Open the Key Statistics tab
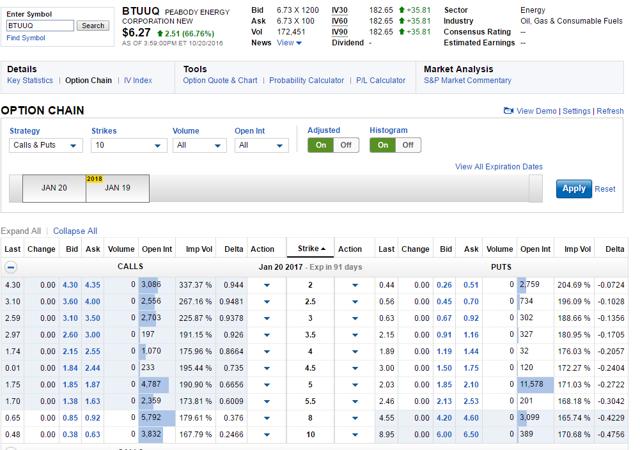640x450 pixels. click(x=30, y=80)
